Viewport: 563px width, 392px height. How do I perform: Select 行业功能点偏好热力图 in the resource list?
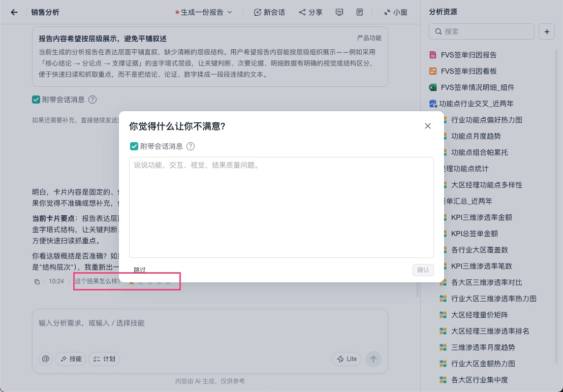point(486,120)
